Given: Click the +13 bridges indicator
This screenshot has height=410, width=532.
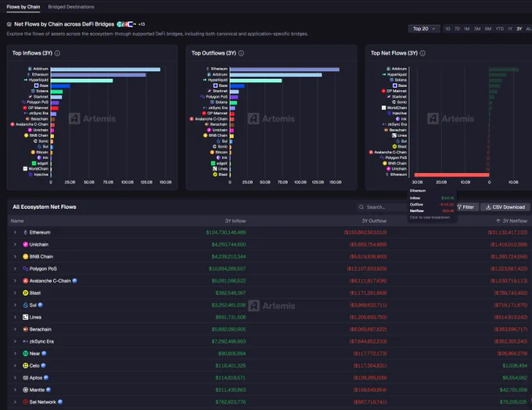Looking at the screenshot, I should (x=142, y=24).
